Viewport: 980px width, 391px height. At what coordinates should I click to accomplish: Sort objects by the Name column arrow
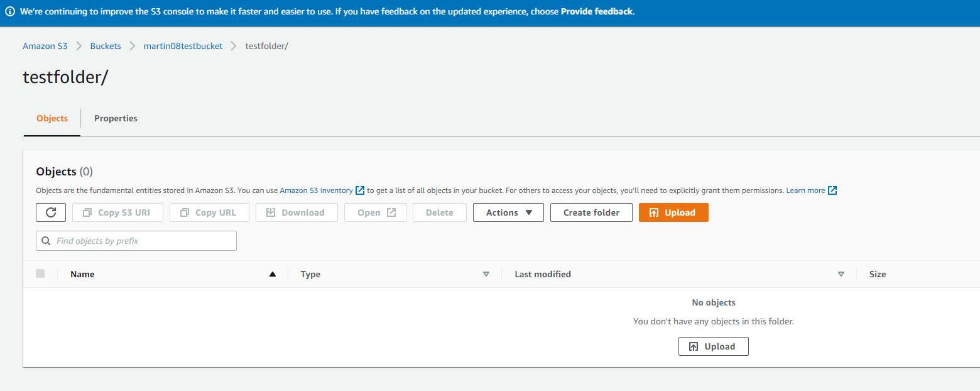click(x=272, y=274)
